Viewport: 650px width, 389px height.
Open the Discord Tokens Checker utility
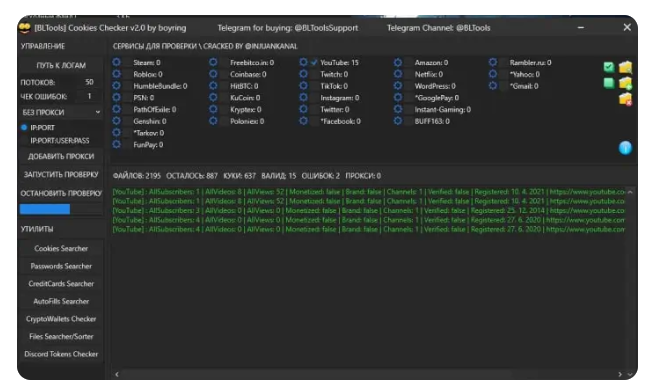[61, 354]
